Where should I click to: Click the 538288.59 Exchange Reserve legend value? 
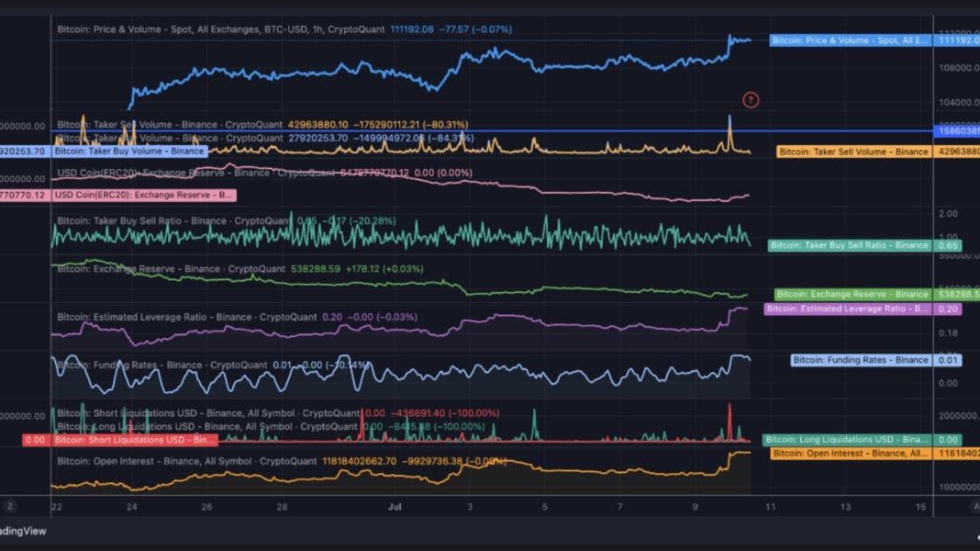coord(316,269)
